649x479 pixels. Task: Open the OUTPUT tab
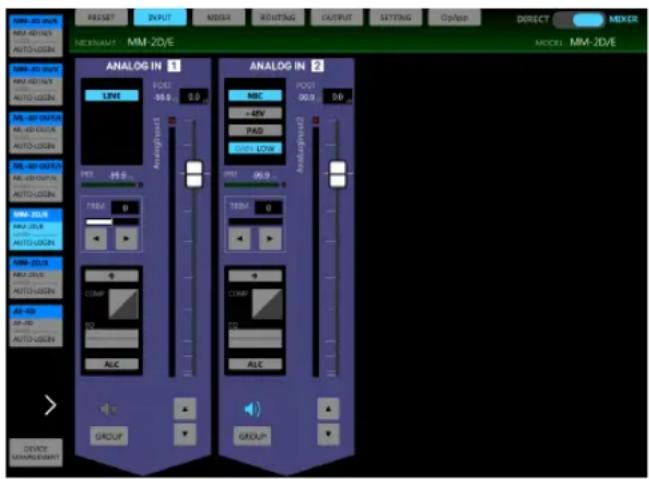click(x=337, y=17)
